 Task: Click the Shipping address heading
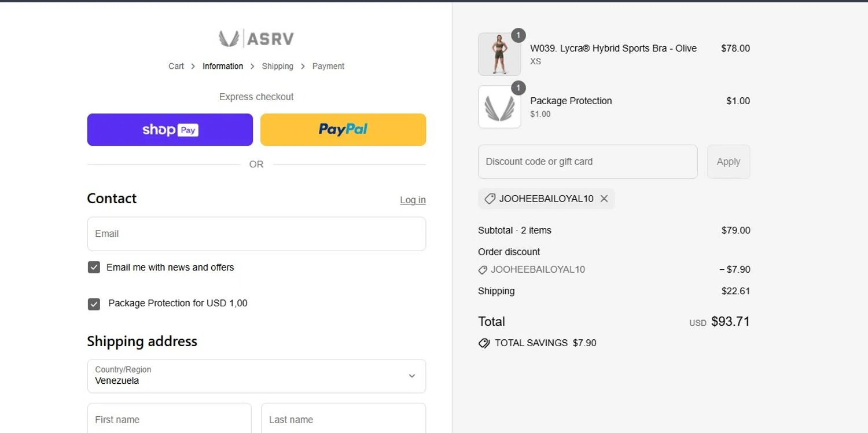pos(142,342)
